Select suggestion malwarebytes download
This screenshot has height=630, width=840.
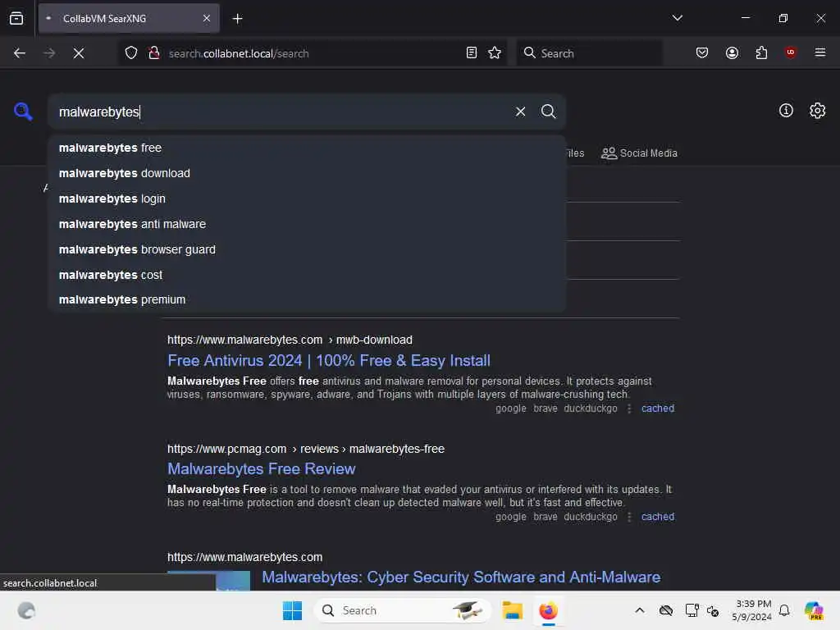coord(307,173)
